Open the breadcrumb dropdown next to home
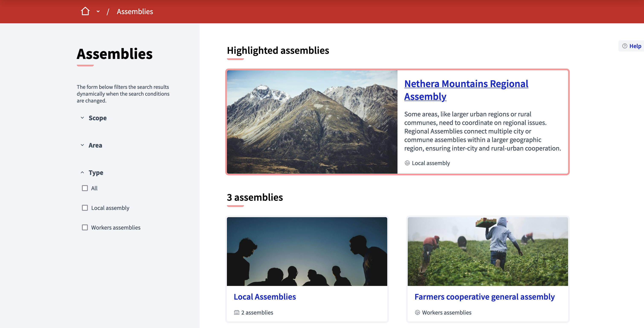Screen dimensions: 644x328 (98, 11)
